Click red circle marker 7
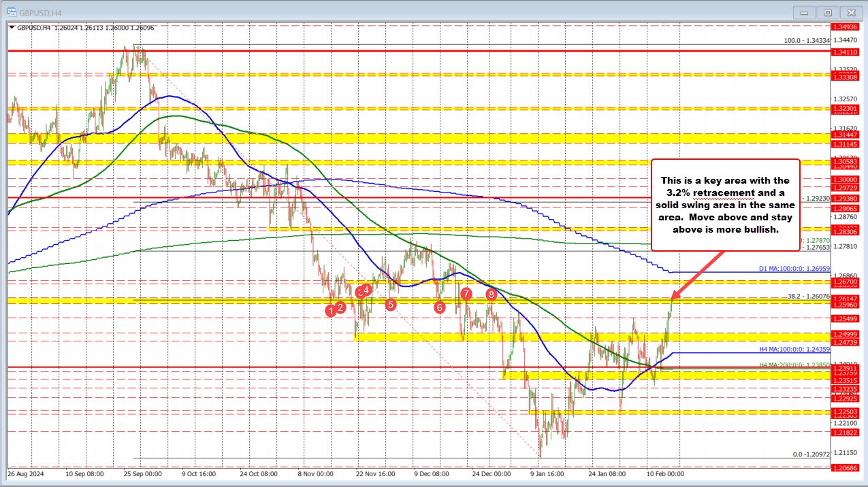The image size is (868, 487). (466, 295)
